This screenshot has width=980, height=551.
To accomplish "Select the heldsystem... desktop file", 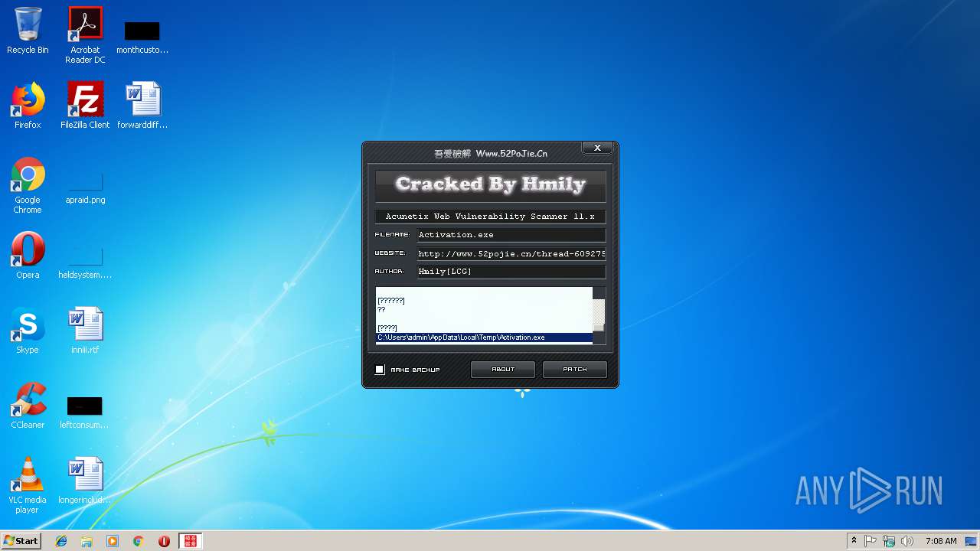I will 85,263.
